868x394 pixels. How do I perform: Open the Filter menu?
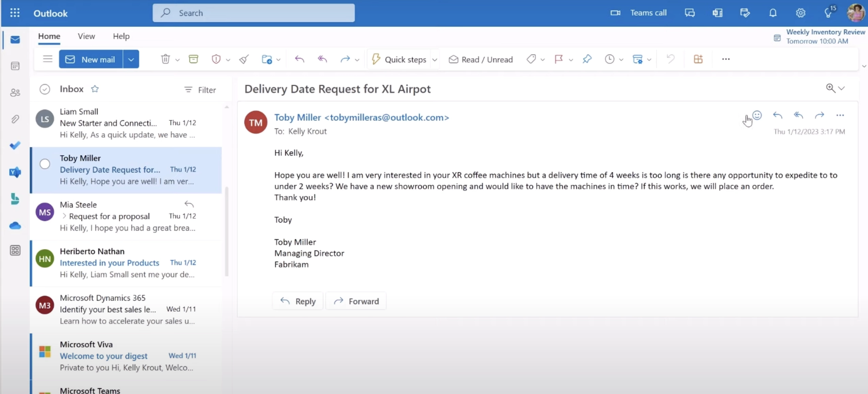pyautogui.click(x=200, y=90)
